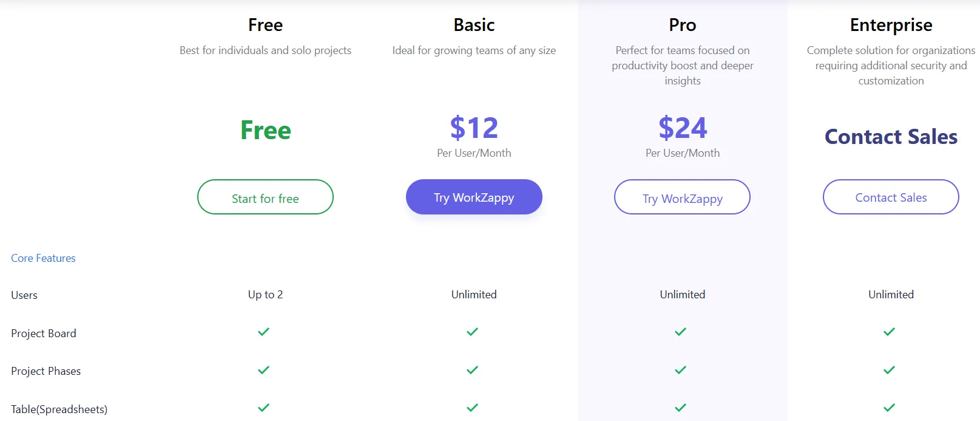This screenshot has height=421, width=980.
Task: Click Project Phases checkmark in Enterprise column
Action: pyautogui.click(x=889, y=370)
